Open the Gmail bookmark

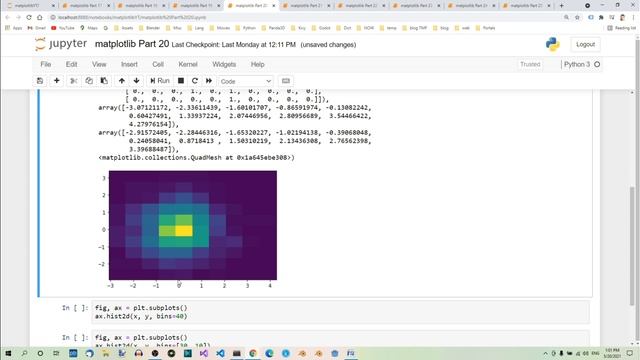[x=36, y=28]
